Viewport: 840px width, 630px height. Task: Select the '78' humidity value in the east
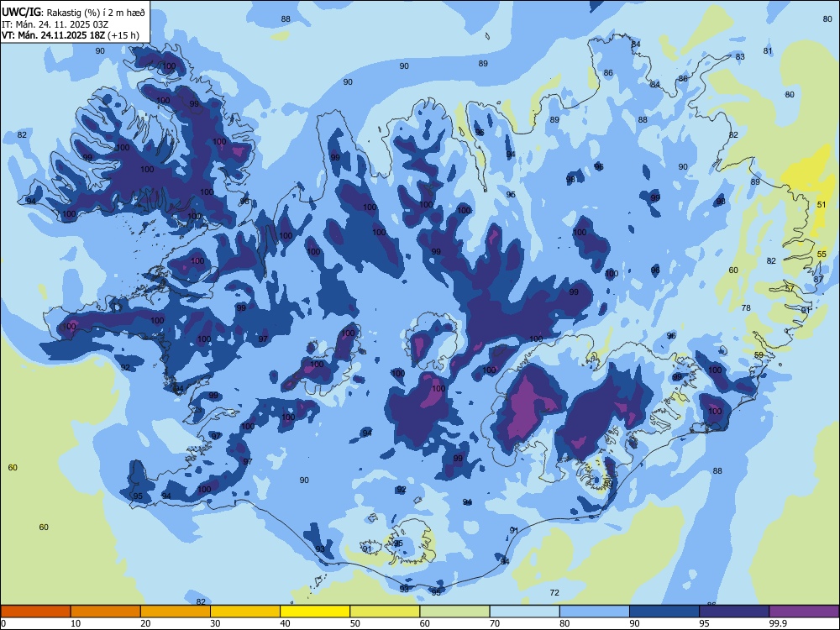[x=746, y=308]
